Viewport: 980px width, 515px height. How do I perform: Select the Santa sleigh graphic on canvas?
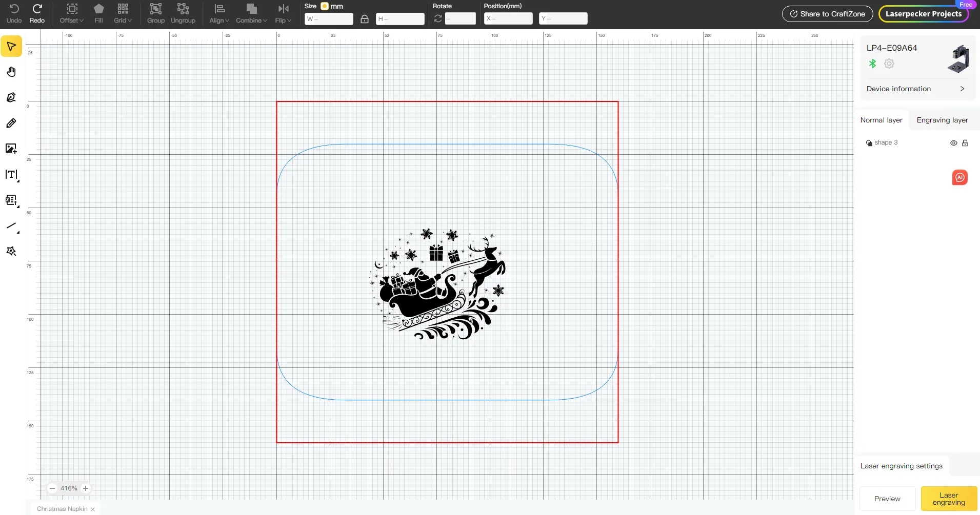(437, 284)
